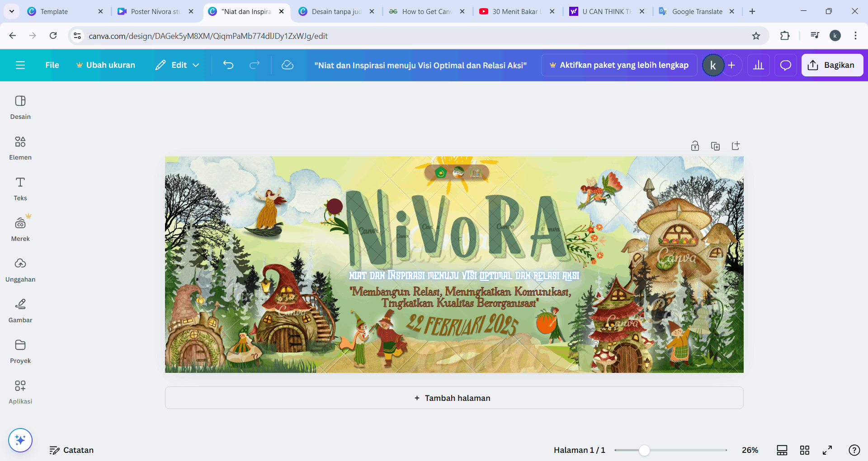Toggle the grid view at bottom right

[x=805, y=450]
